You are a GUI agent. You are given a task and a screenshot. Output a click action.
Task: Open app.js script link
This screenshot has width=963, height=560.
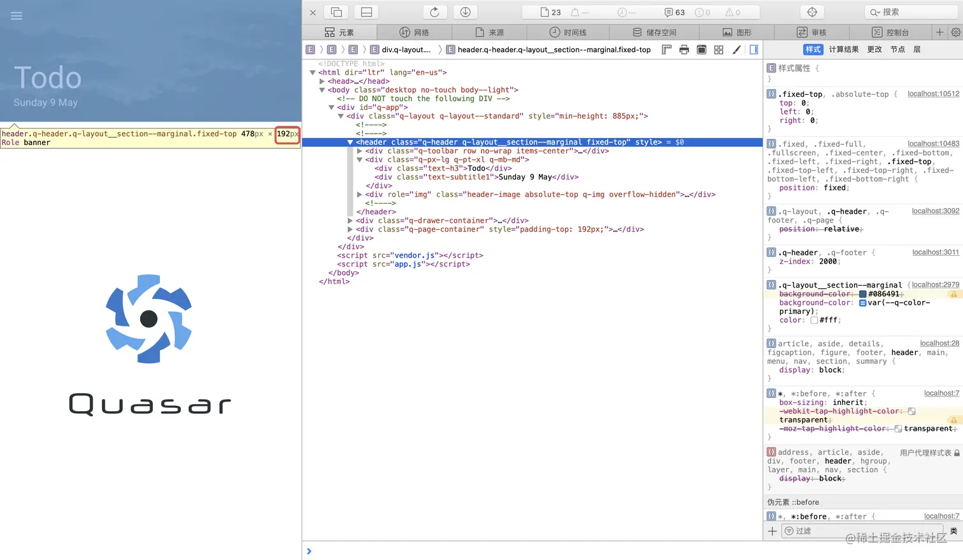click(x=408, y=265)
